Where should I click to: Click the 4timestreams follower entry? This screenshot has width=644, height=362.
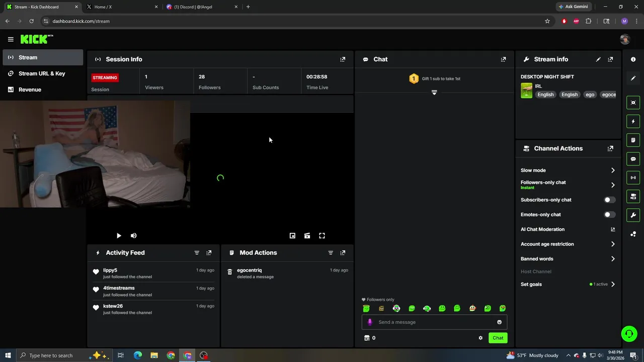click(x=153, y=291)
